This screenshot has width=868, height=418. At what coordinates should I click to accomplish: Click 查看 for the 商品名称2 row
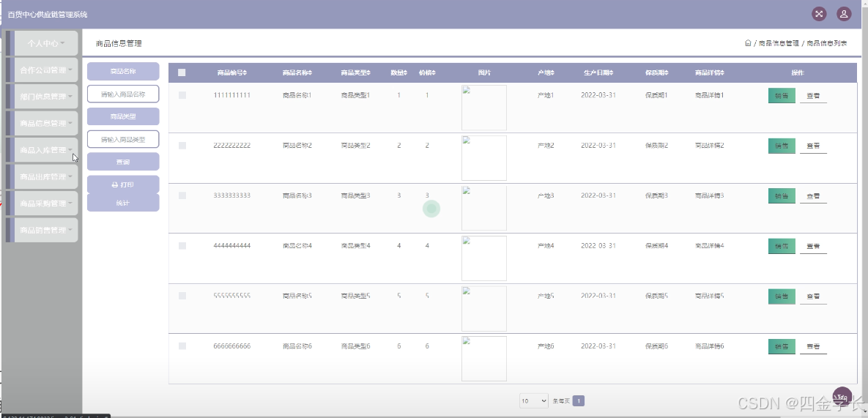pyautogui.click(x=813, y=146)
